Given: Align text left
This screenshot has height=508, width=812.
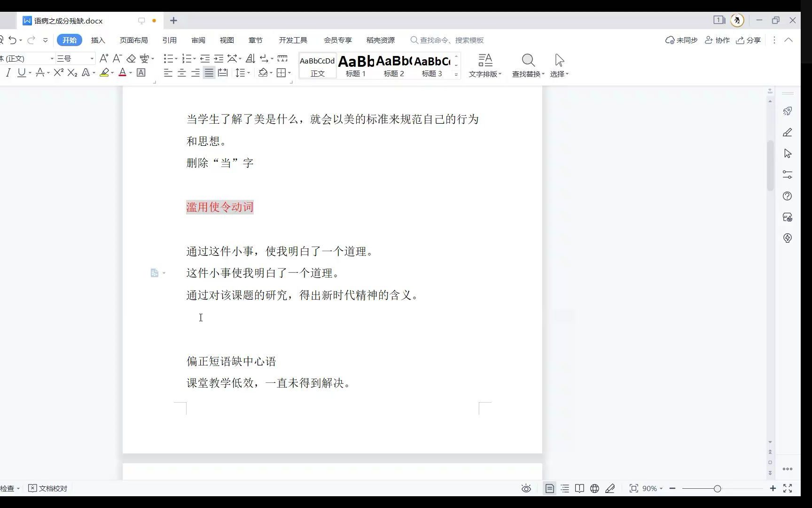Looking at the screenshot, I should coord(168,72).
